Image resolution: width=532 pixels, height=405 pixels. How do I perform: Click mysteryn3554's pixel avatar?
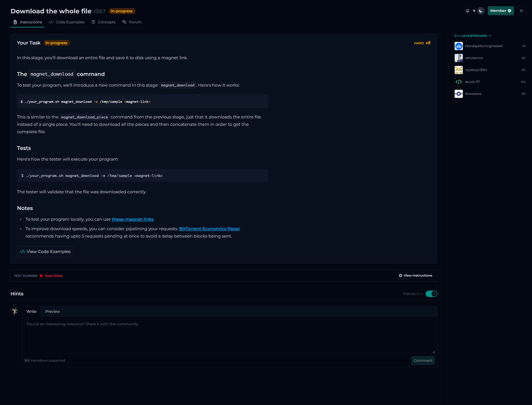[459, 70]
